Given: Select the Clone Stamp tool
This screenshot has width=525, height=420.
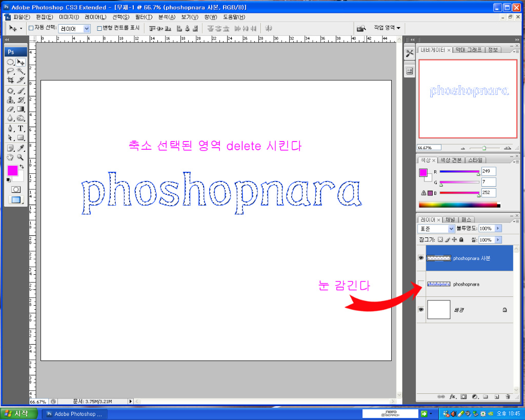Looking at the screenshot, I should point(10,100).
